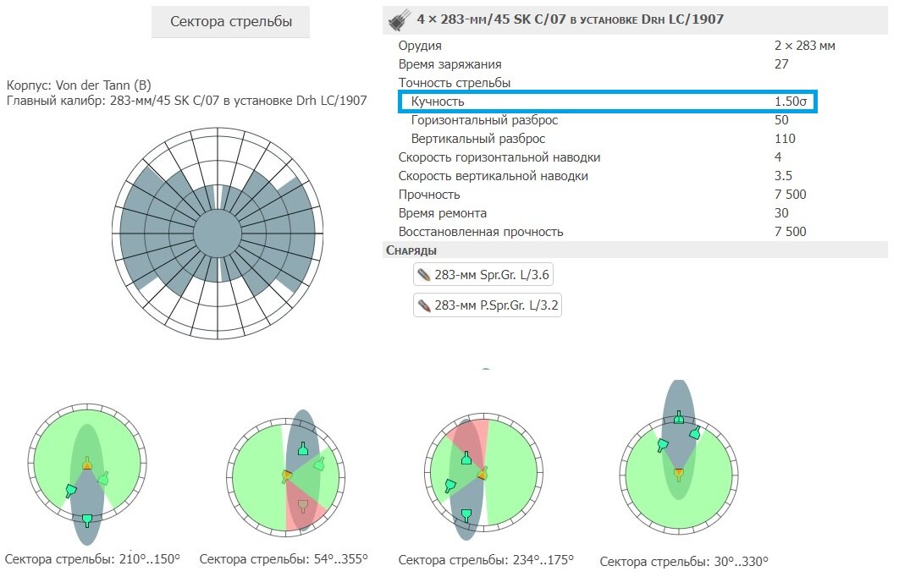Click shell icon on 283-мм Spr.Gr. L/3.6
The width and height of the screenshot is (899, 588).
pyautogui.click(x=424, y=274)
